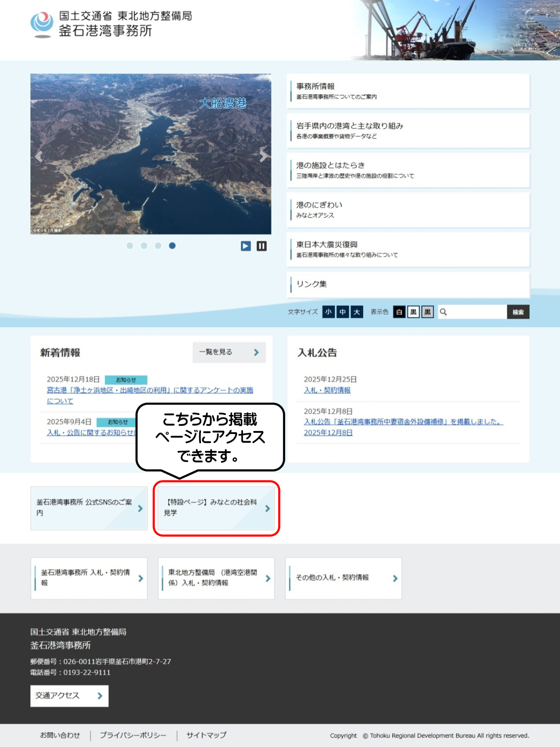Open リンク集 menu item
This screenshot has width=560, height=747.
click(408, 284)
